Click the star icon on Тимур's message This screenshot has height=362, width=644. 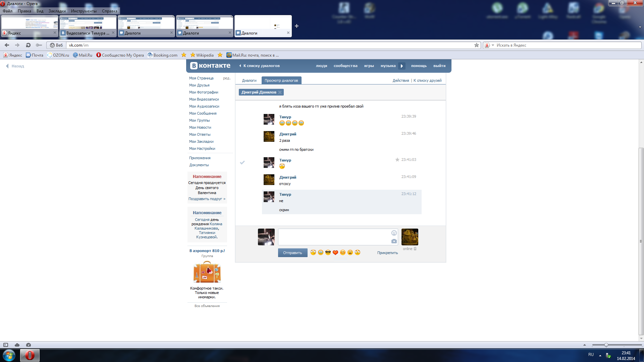[397, 160]
